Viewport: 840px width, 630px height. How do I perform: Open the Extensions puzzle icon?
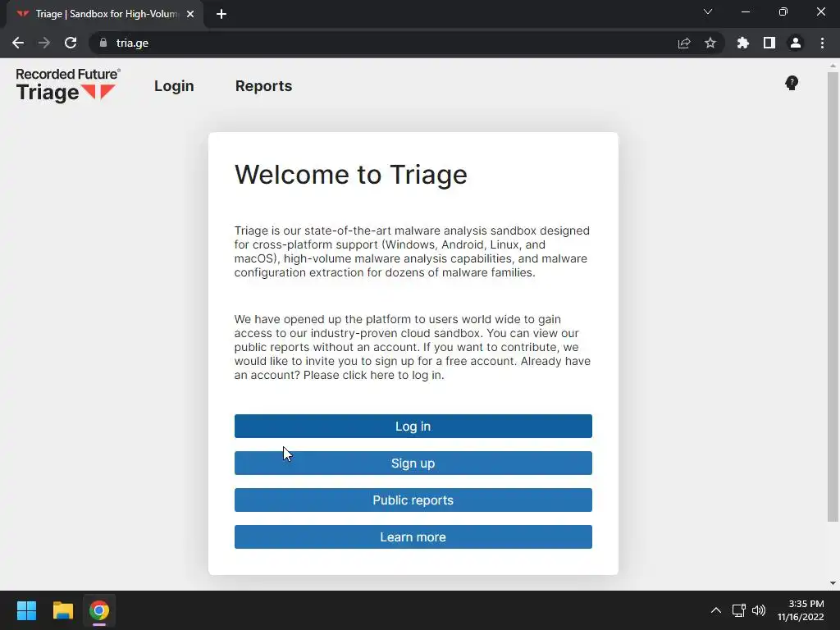743,43
